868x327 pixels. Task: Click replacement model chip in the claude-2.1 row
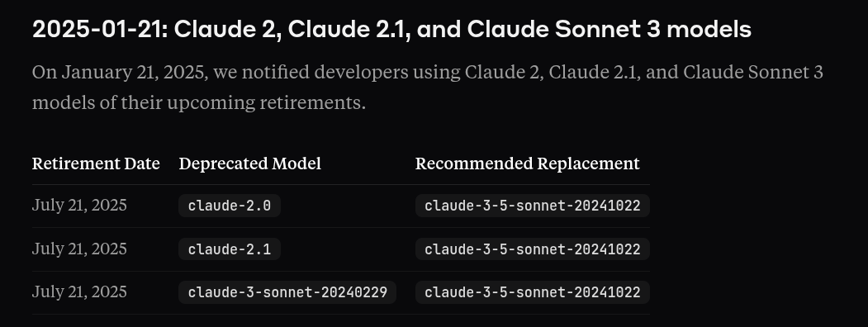[533, 249]
